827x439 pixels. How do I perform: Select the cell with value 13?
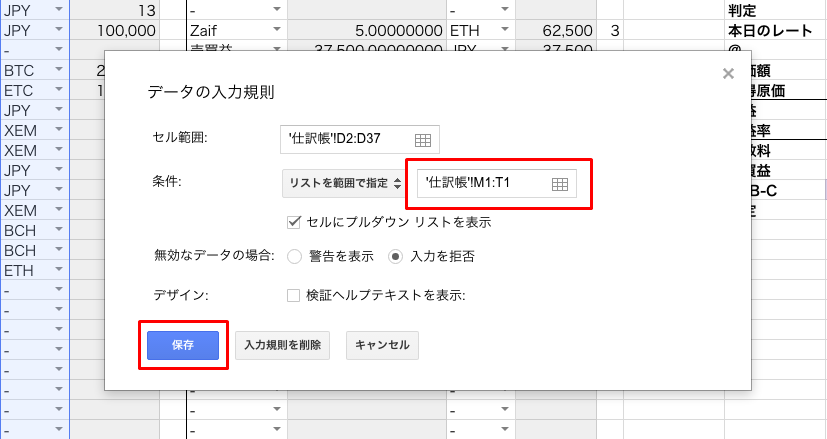point(114,10)
